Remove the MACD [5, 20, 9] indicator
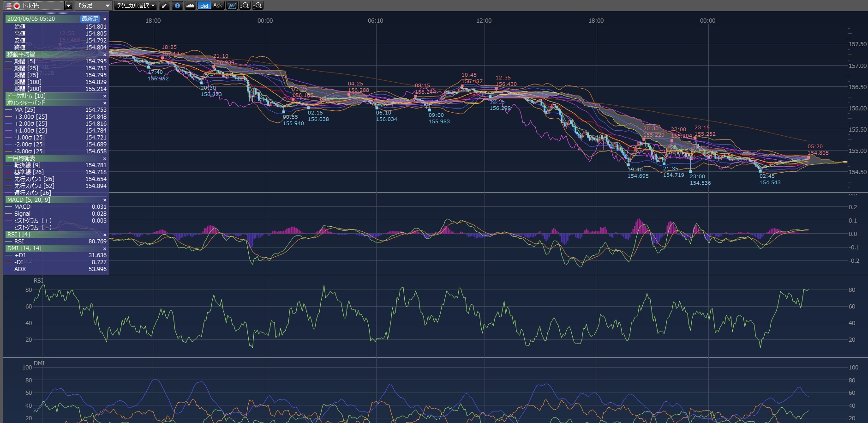Image resolution: width=868 pixels, height=423 pixels. click(x=105, y=200)
